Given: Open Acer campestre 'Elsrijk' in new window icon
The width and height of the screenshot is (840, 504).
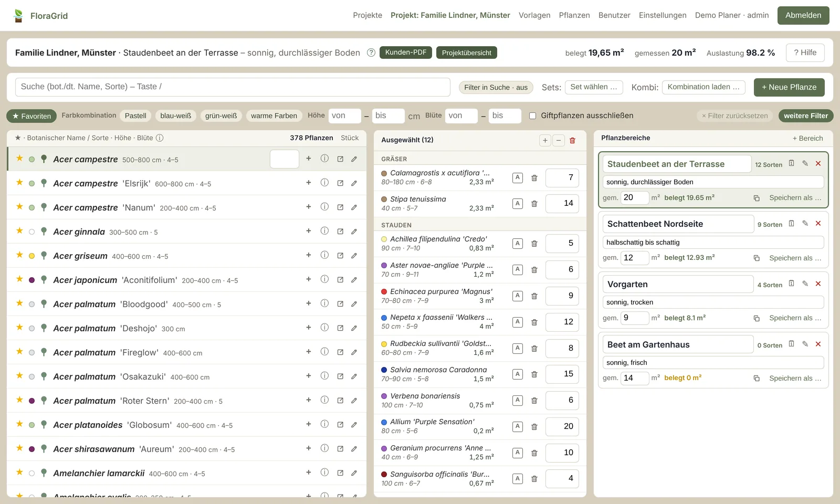Looking at the screenshot, I should [x=340, y=183].
